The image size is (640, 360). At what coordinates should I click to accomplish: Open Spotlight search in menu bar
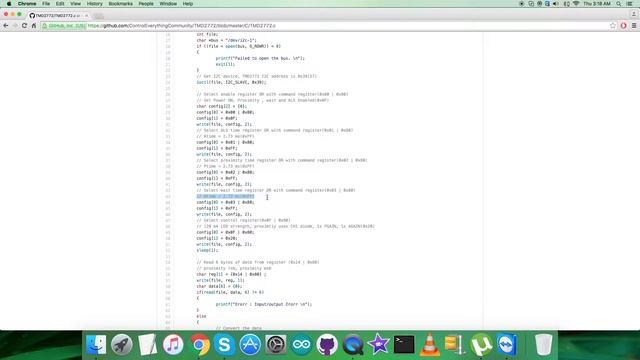point(619,4)
